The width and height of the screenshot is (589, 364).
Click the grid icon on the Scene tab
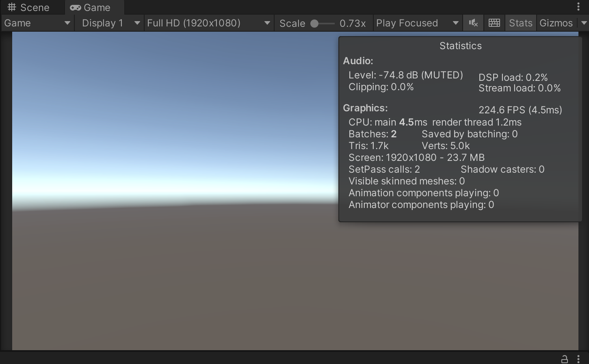tap(12, 7)
